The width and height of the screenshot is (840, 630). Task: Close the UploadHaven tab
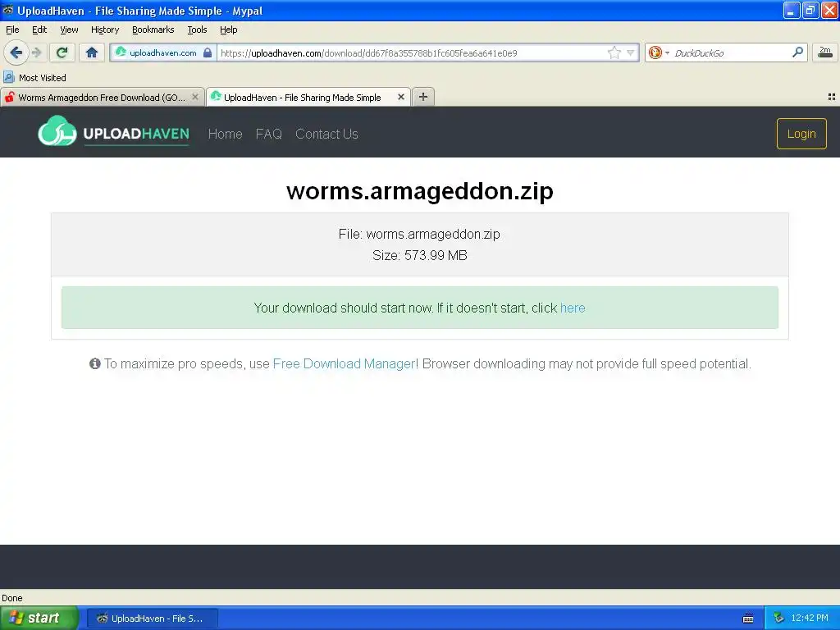[x=400, y=97]
